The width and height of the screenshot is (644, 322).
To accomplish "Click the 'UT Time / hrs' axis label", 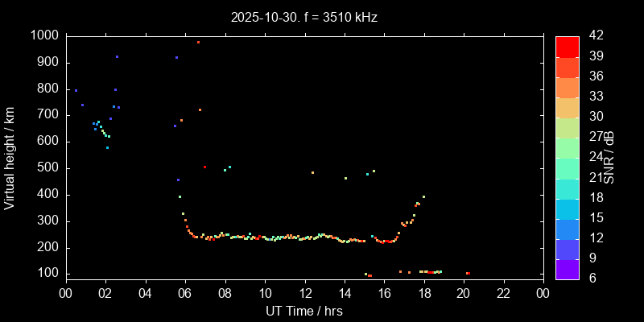I will (303, 310).
